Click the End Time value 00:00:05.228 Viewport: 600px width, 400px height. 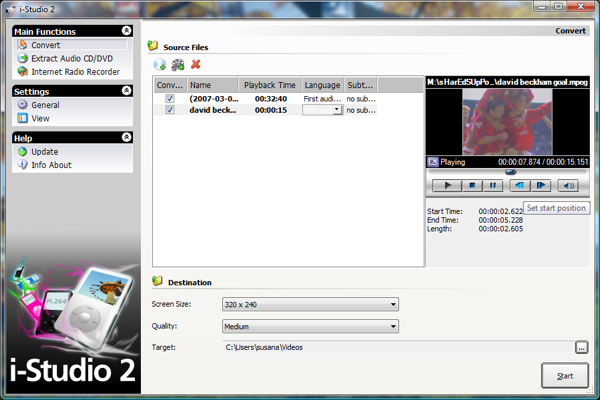tap(501, 220)
